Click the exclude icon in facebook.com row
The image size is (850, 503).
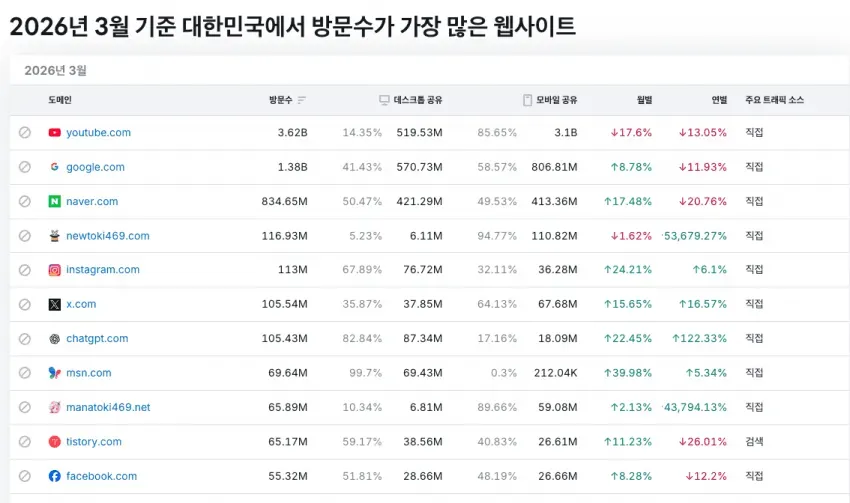24,476
